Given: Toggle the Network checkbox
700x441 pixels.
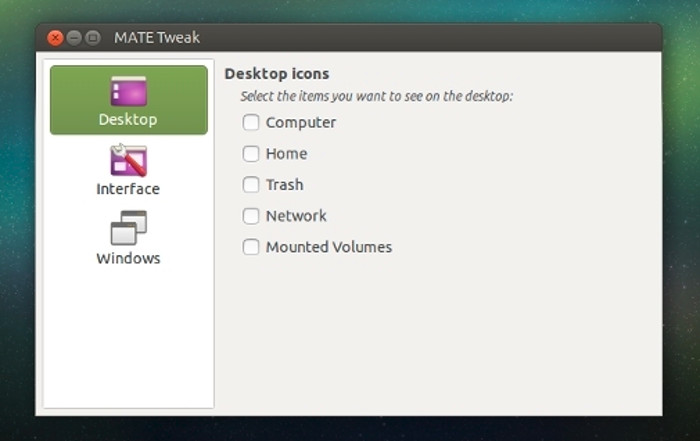Looking at the screenshot, I should click(251, 216).
